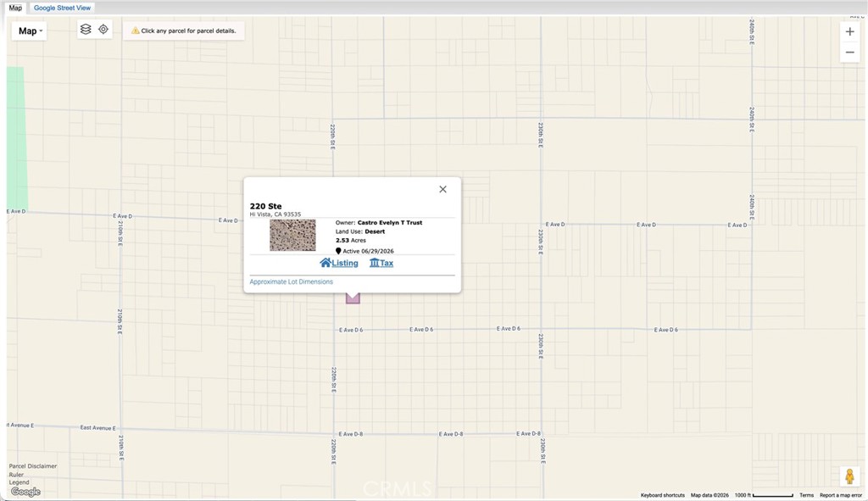Click the East Avenue E road label
The image size is (868, 501).
(x=98, y=428)
